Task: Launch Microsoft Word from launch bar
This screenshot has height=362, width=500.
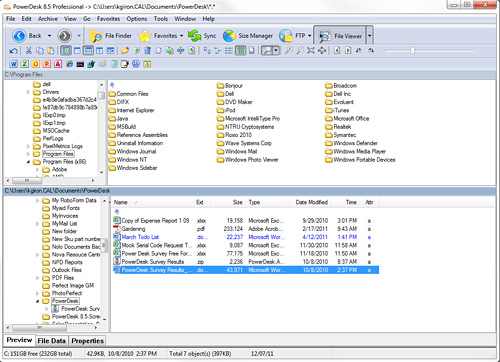Action: [13, 64]
